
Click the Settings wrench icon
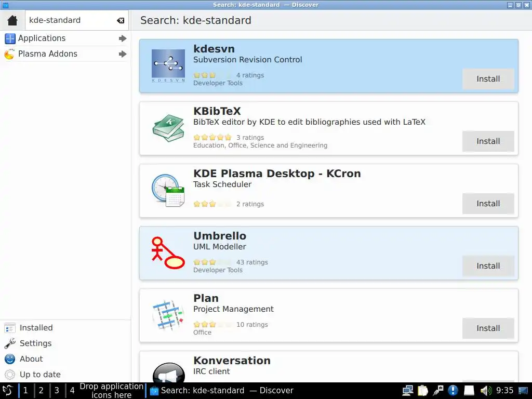pyautogui.click(x=10, y=343)
